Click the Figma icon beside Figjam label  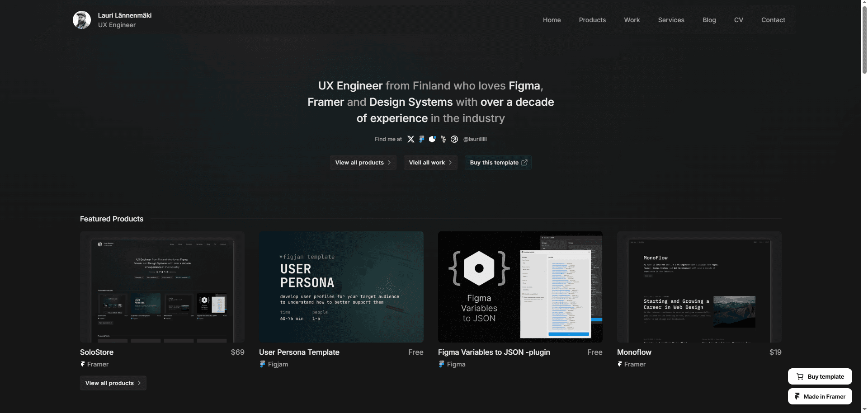(x=262, y=364)
